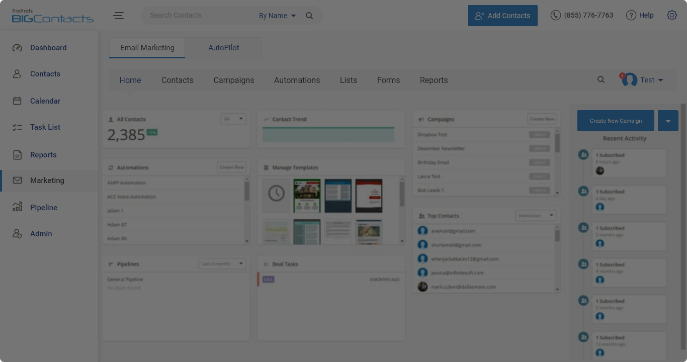Open the Pipelines Last 3 months dropdown
The height and width of the screenshot is (362, 687).
click(222, 263)
